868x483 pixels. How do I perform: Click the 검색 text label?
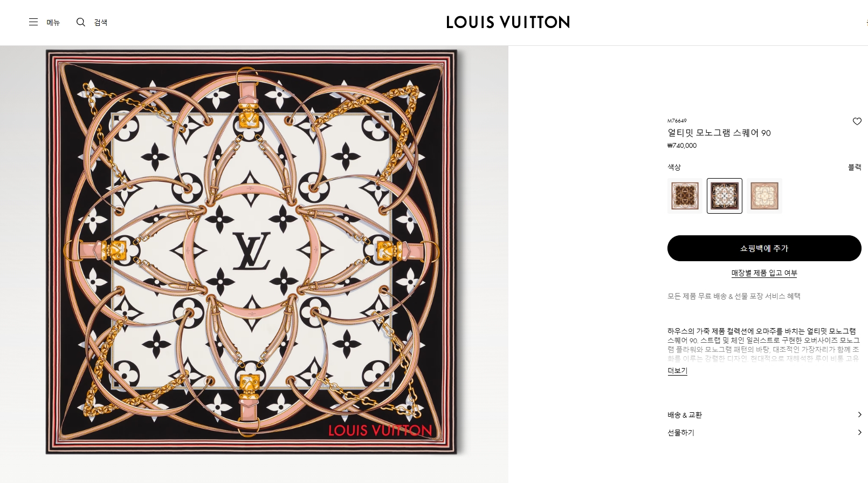point(101,23)
